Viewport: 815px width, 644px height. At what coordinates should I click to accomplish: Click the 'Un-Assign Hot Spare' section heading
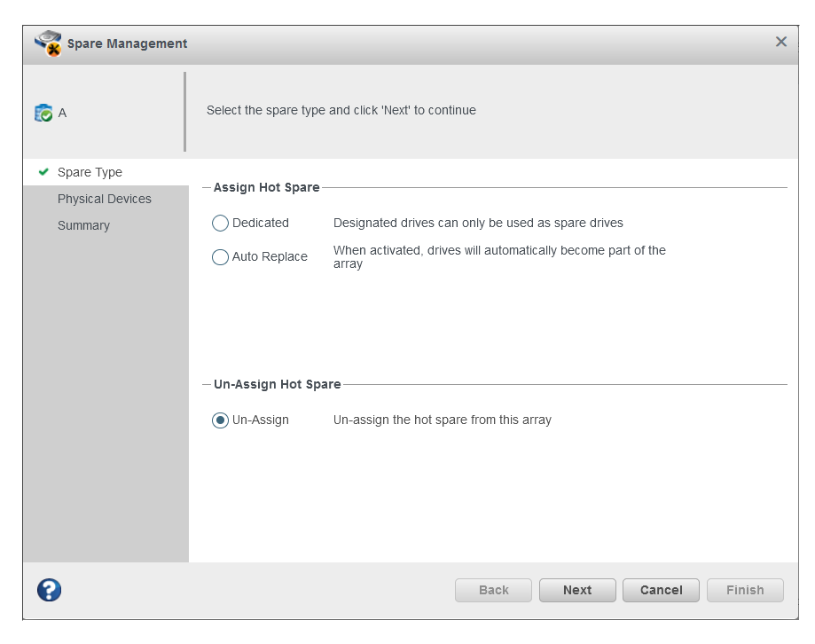click(x=277, y=385)
